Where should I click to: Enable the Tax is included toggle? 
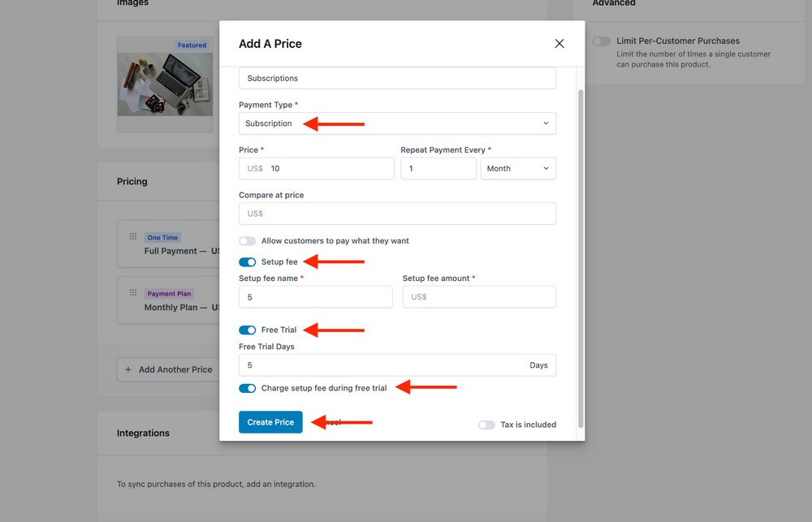[x=486, y=425]
